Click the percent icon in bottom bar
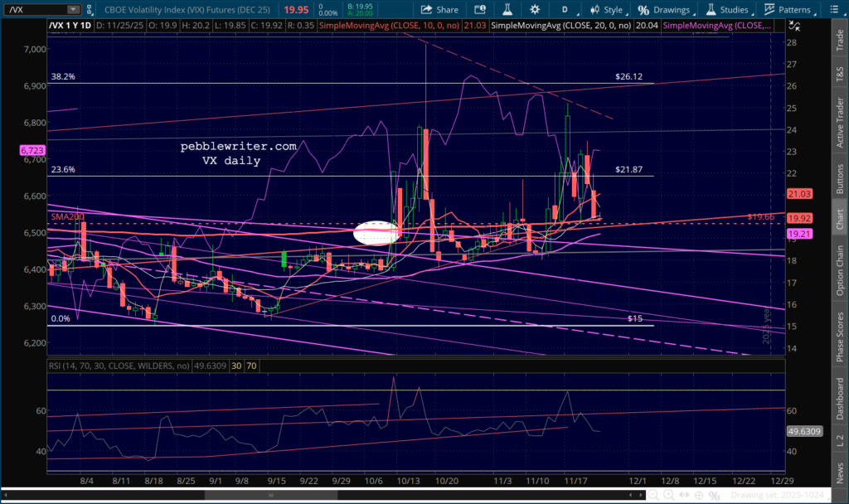 (x=714, y=496)
